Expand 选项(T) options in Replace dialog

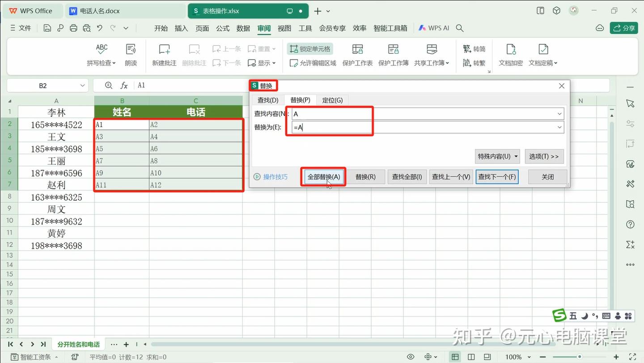[544, 157]
